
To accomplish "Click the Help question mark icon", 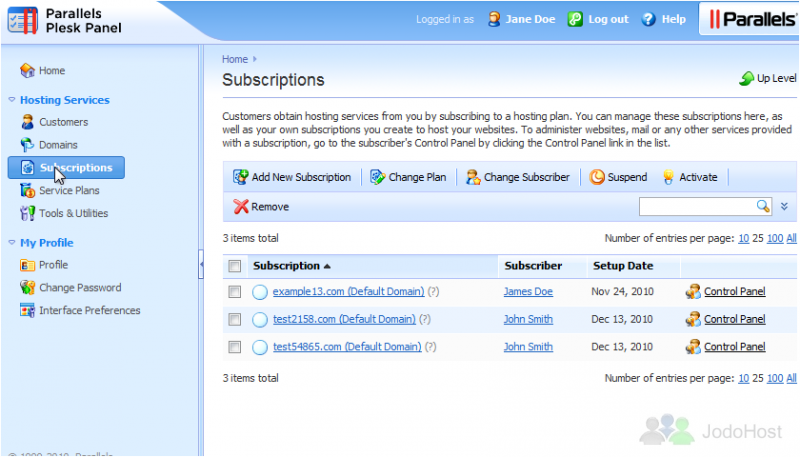I will [x=648, y=19].
